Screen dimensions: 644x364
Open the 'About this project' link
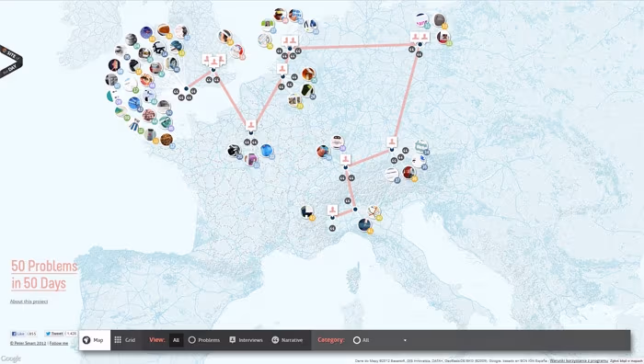coord(29,301)
